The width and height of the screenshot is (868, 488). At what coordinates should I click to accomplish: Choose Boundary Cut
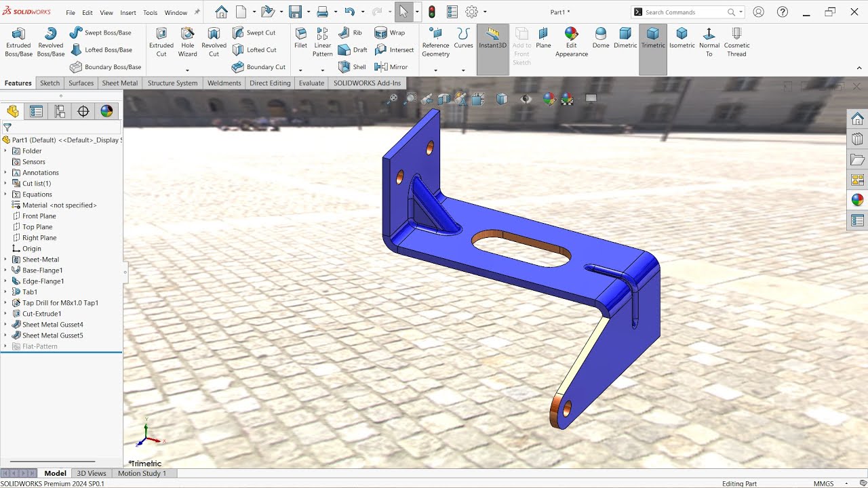pyautogui.click(x=258, y=67)
